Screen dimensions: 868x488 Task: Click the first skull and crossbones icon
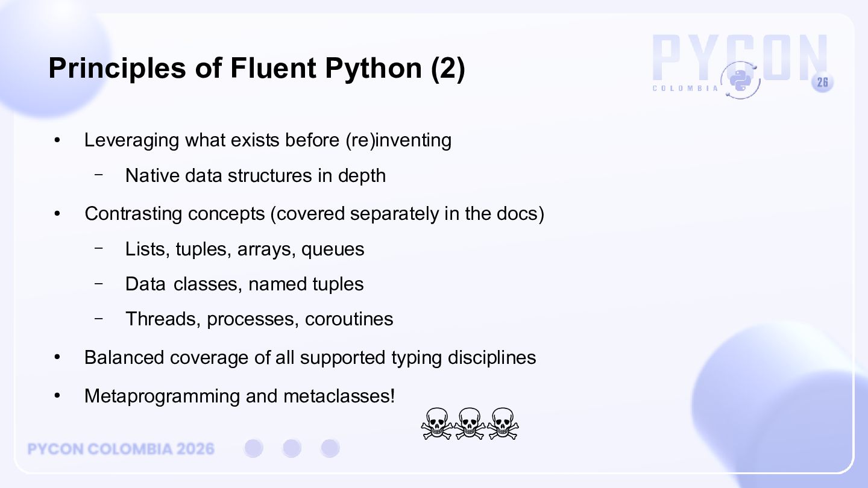coord(436,424)
